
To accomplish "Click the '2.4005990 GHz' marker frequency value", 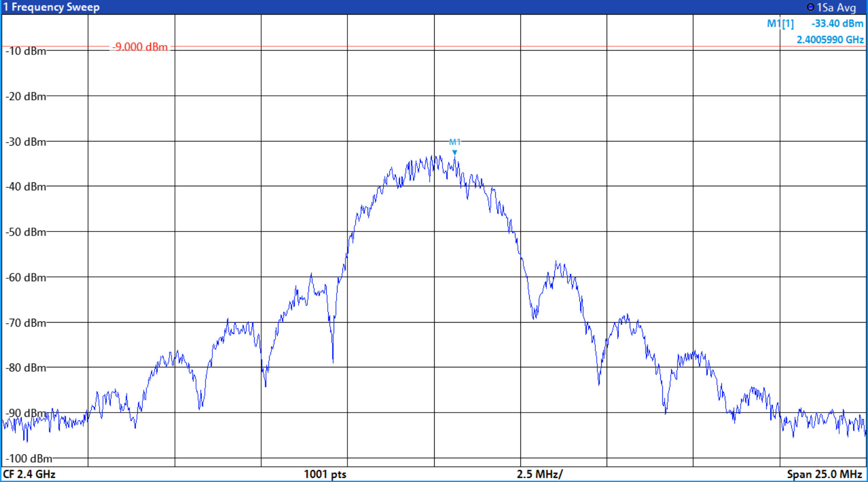I will click(830, 40).
